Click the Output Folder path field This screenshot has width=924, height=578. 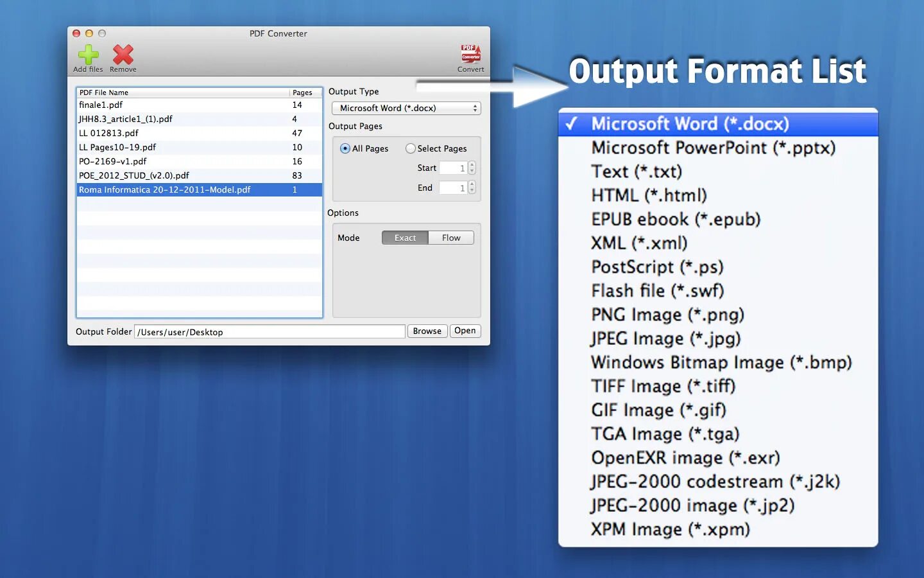coord(269,331)
